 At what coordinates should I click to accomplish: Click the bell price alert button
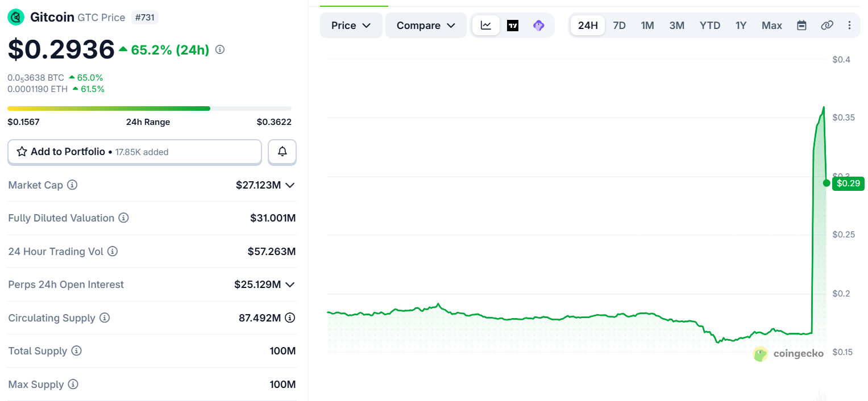tap(282, 152)
